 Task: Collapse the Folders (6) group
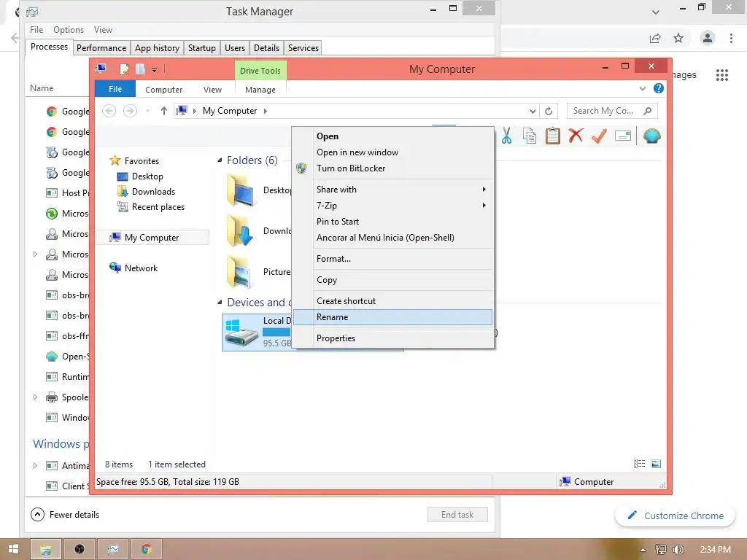click(220, 160)
